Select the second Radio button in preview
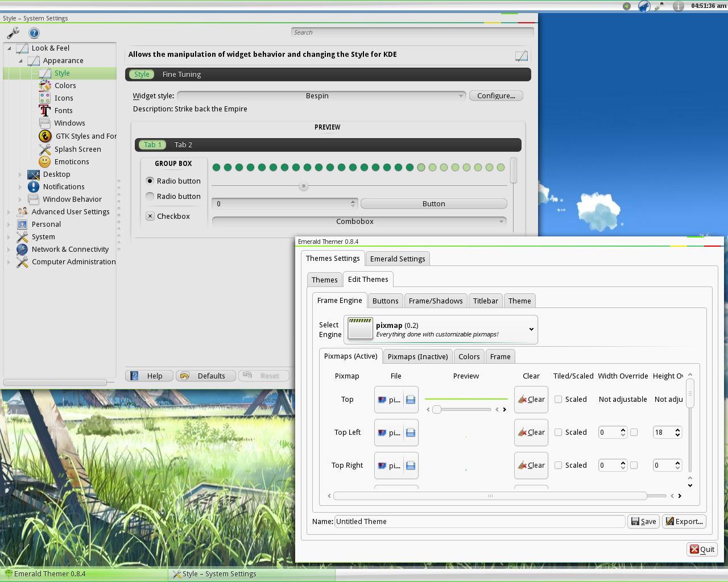Screen dimensions: 728x582 [150, 196]
